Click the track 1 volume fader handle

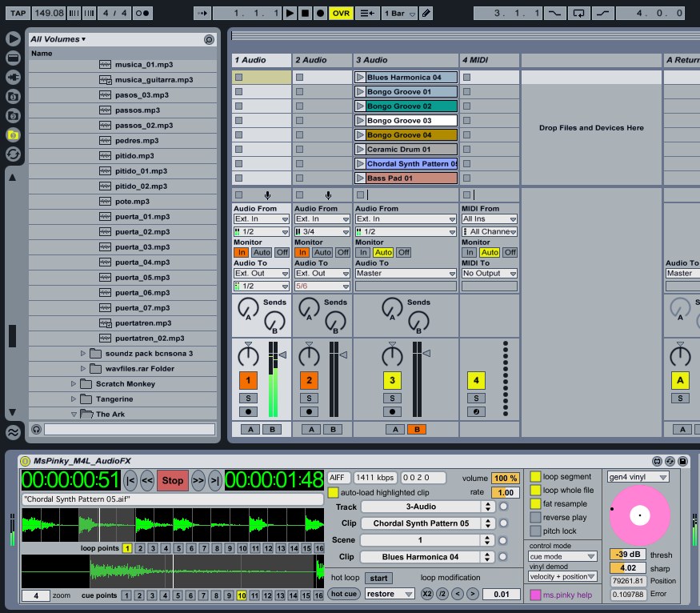[x=282, y=354]
